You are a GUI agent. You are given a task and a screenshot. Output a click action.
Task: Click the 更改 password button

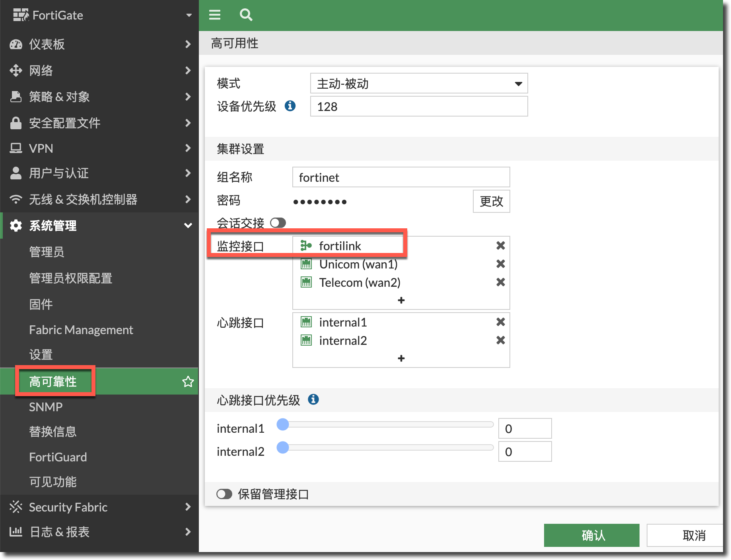[x=491, y=201]
